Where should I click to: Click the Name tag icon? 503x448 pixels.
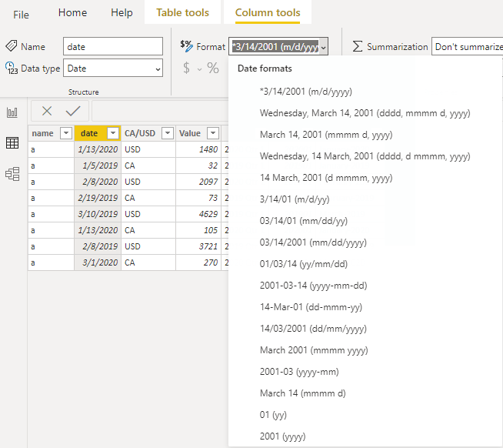[12, 46]
